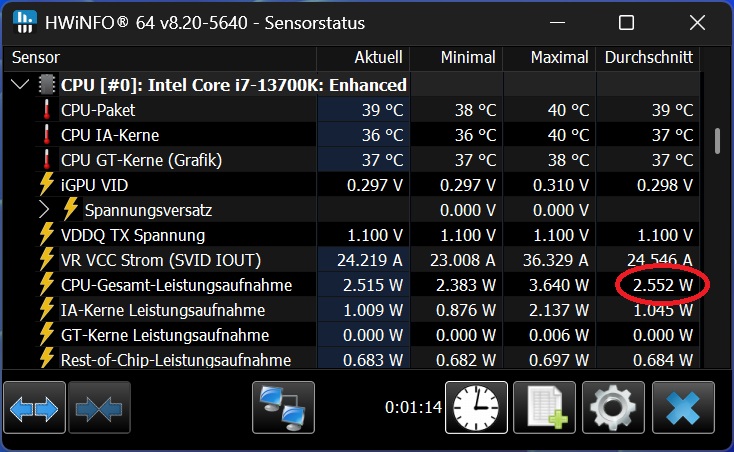Click the elapsed time 0:01:14

click(413, 407)
